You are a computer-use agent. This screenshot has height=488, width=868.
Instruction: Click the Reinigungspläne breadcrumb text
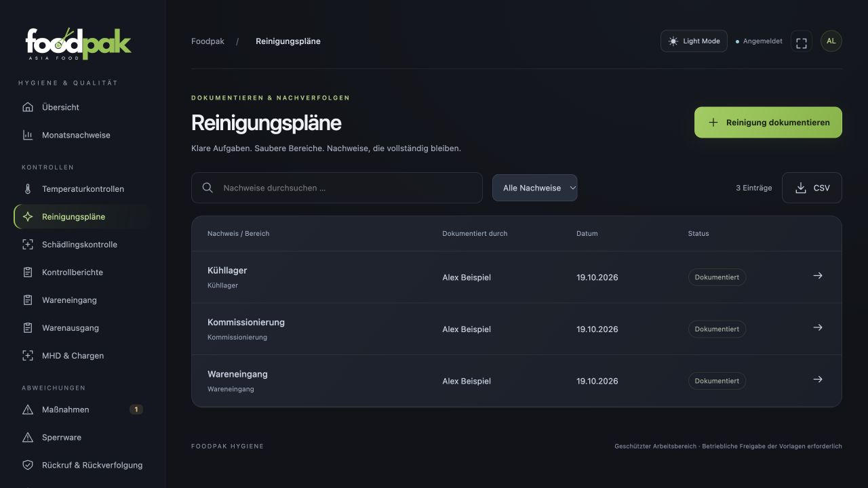point(288,41)
